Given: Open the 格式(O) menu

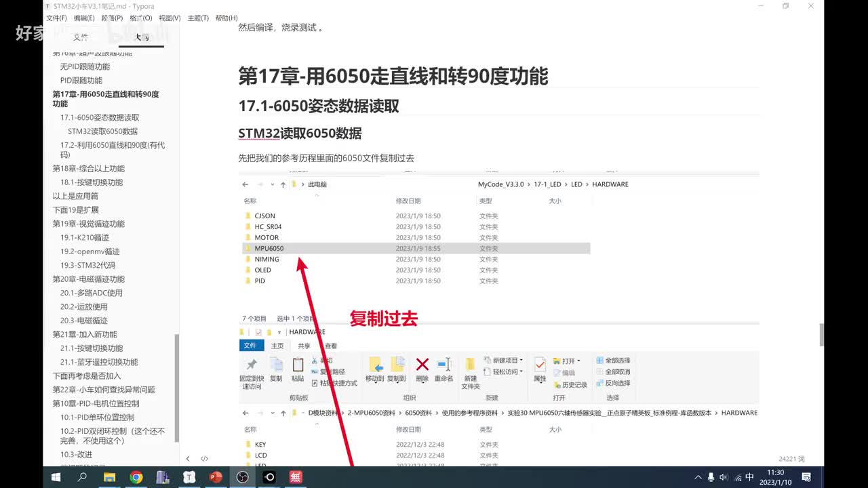Looking at the screenshot, I should [141, 18].
